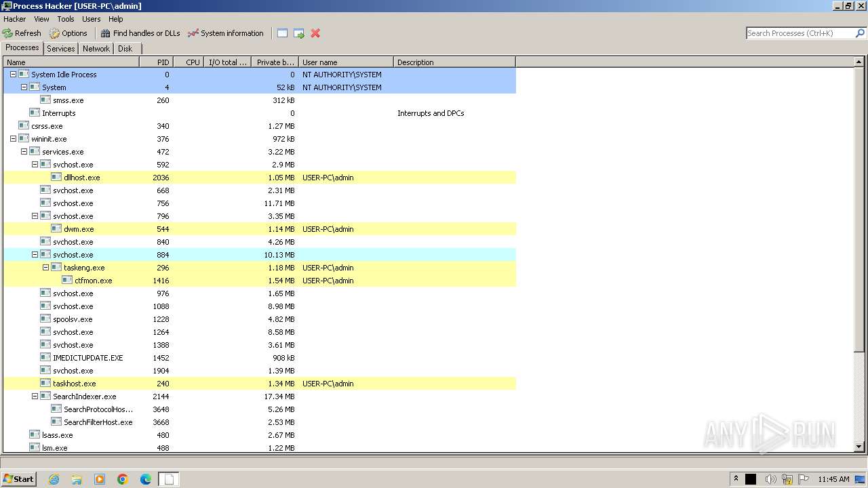
Task: Click the spoolsv.exe process icon
Action: (x=45, y=319)
